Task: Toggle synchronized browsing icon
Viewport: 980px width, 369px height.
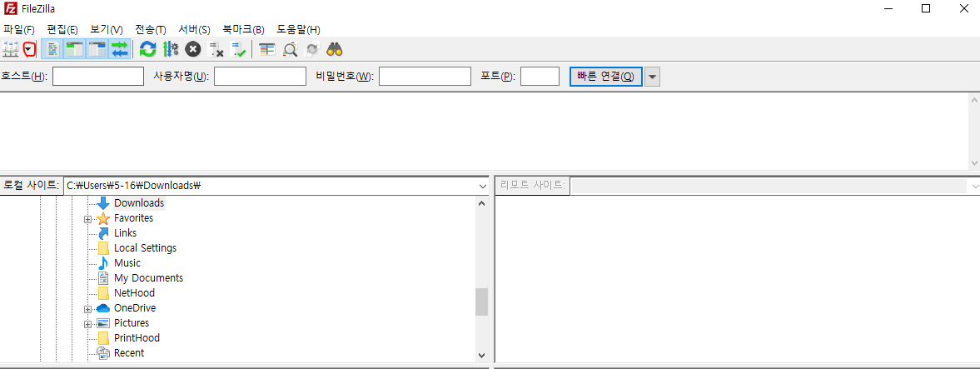Action: 312,49
